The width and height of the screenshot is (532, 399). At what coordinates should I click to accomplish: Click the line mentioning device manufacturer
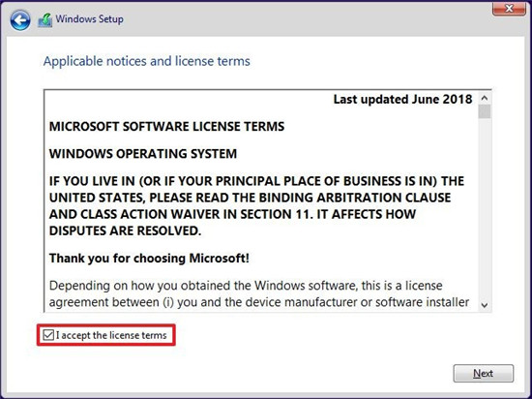coord(259,302)
